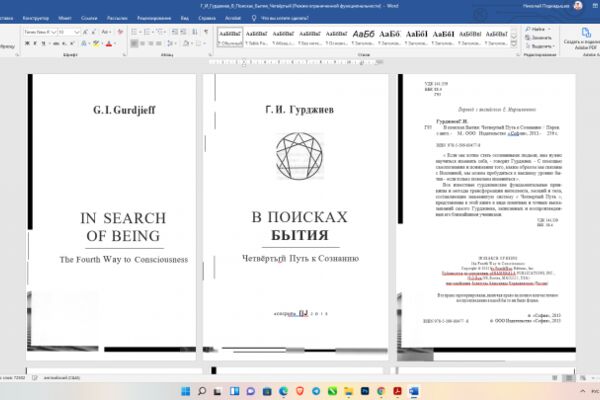
Task: Open the font name dropdown
Action: (x=54, y=32)
